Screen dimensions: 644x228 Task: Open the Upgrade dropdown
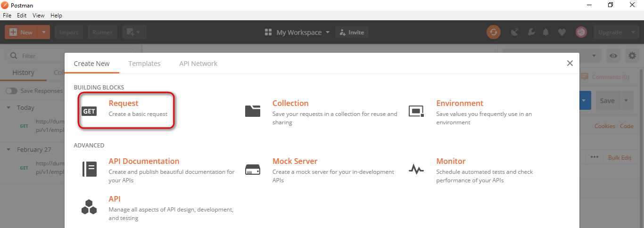point(633,32)
